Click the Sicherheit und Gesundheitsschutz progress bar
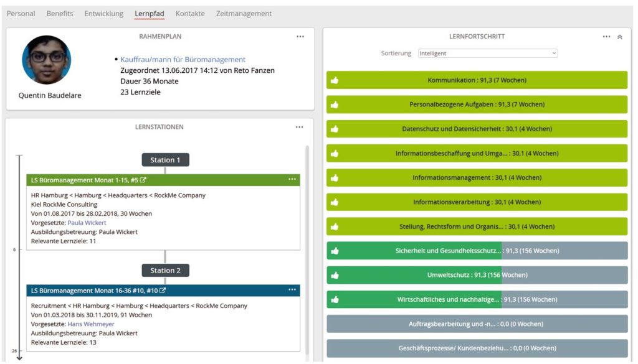 point(475,250)
